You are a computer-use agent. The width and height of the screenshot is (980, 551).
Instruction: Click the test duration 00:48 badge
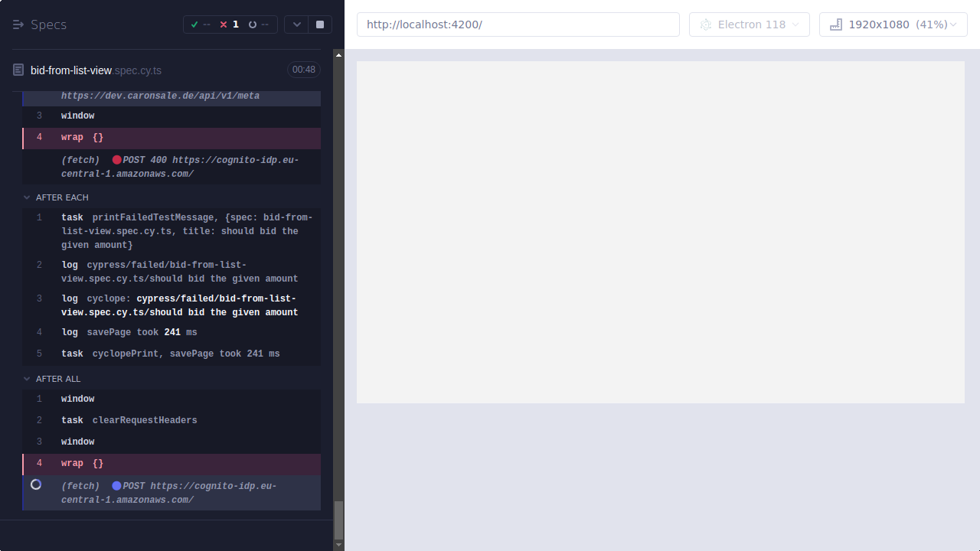(303, 69)
